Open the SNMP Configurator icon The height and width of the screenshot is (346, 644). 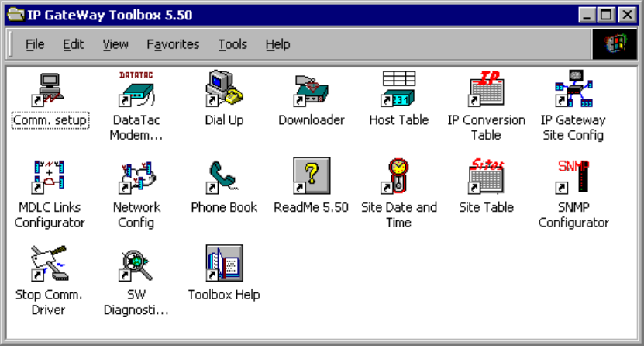(x=573, y=176)
